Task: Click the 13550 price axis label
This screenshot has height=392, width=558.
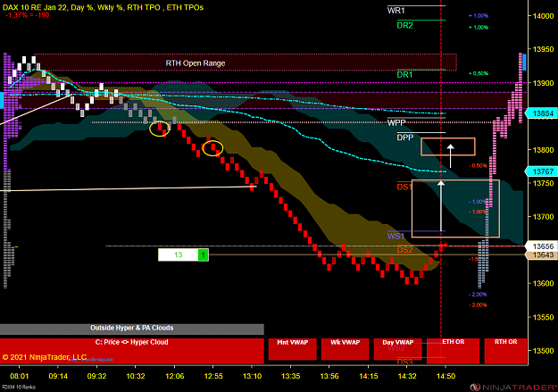Action: click(x=543, y=317)
